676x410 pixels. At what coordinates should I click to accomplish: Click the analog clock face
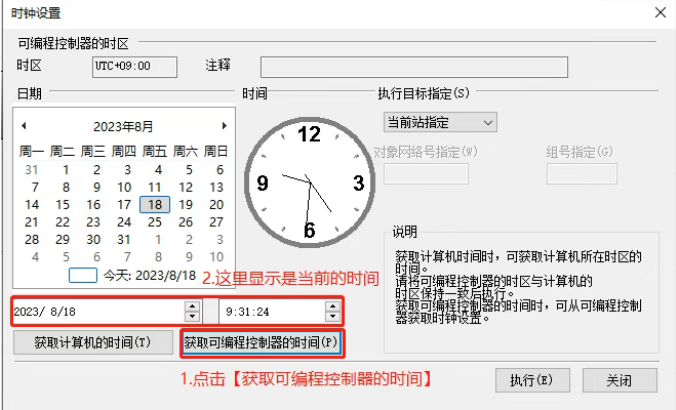click(309, 183)
